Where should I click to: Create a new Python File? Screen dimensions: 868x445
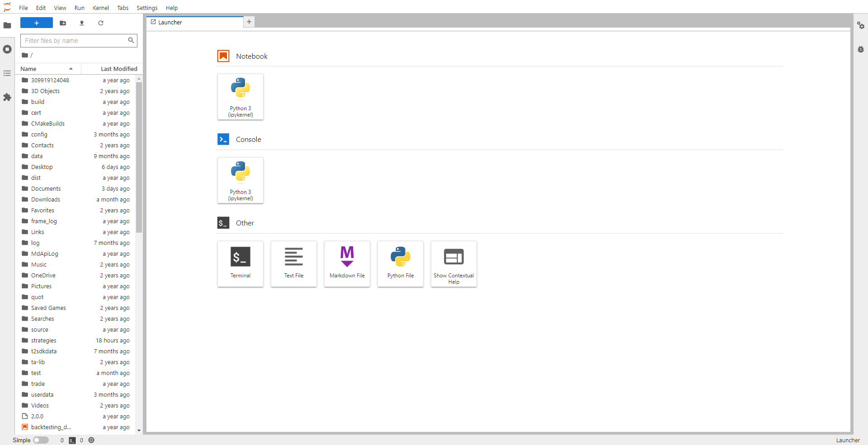(400, 264)
